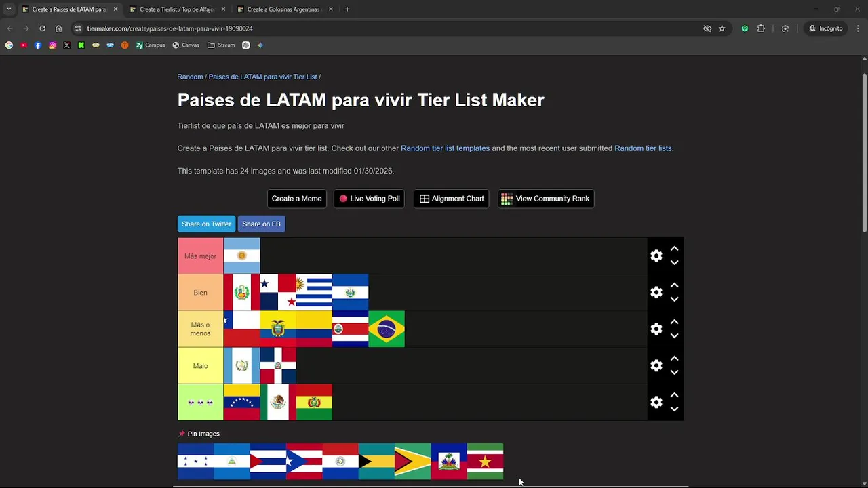Select Costa Rica flag in Más o menos row

point(351,329)
